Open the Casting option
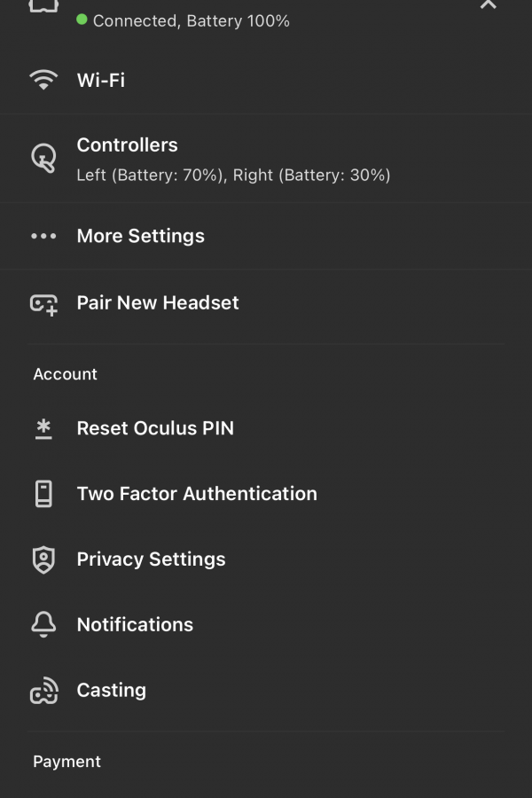 pos(266,690)
